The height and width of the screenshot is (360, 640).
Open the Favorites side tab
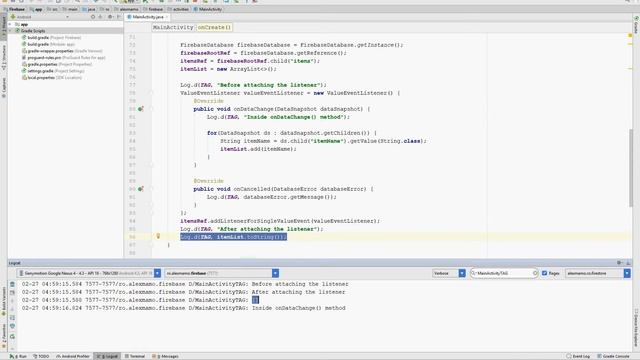pyautogui.click(x=4, y=337)
